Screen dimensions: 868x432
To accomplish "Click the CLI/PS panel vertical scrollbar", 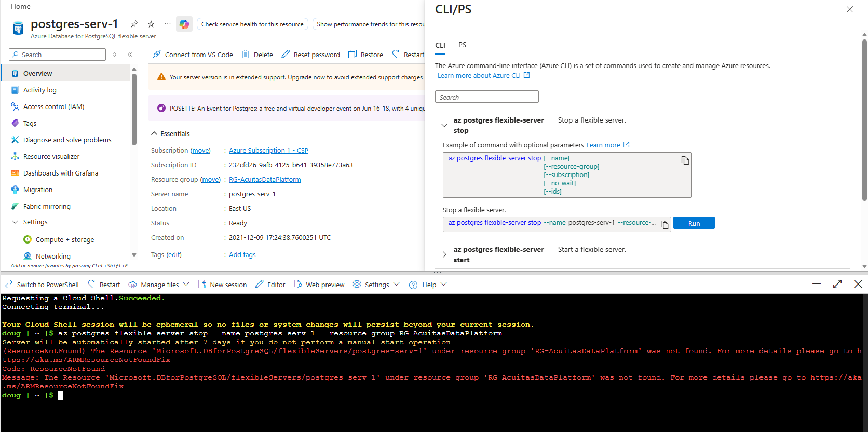I will [x=864, y=119].
